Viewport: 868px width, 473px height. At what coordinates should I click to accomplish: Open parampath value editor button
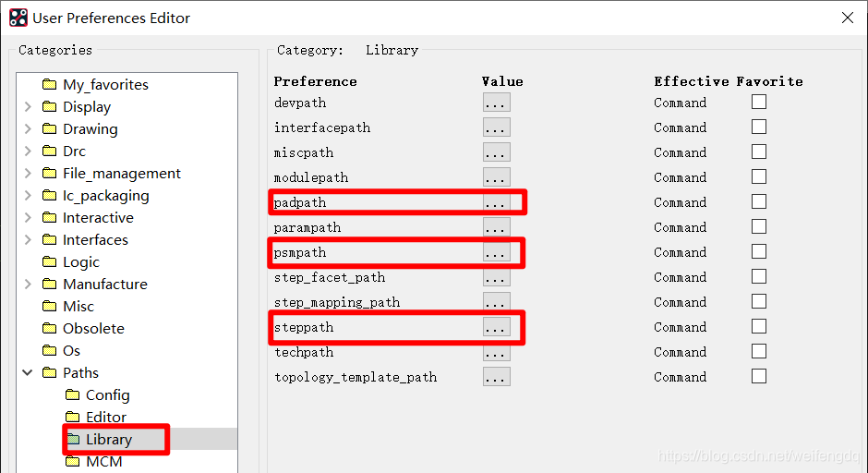coord(496,227)
